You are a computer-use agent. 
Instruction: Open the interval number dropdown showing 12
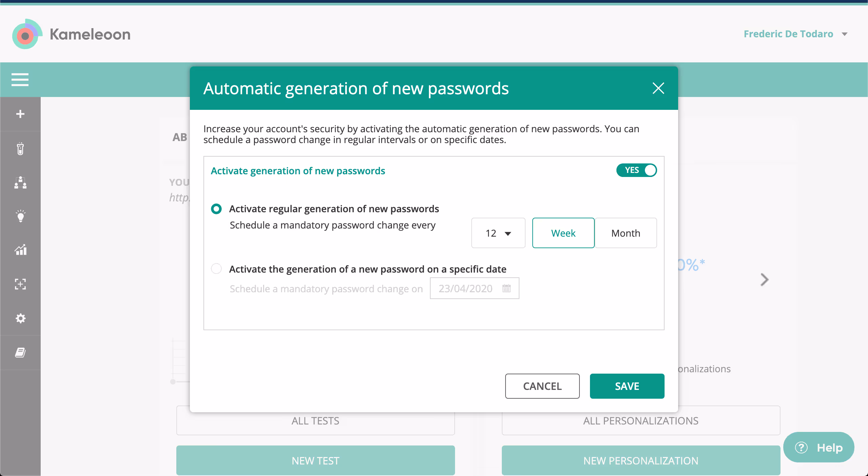pyautogui.click(x=498, y=233)
